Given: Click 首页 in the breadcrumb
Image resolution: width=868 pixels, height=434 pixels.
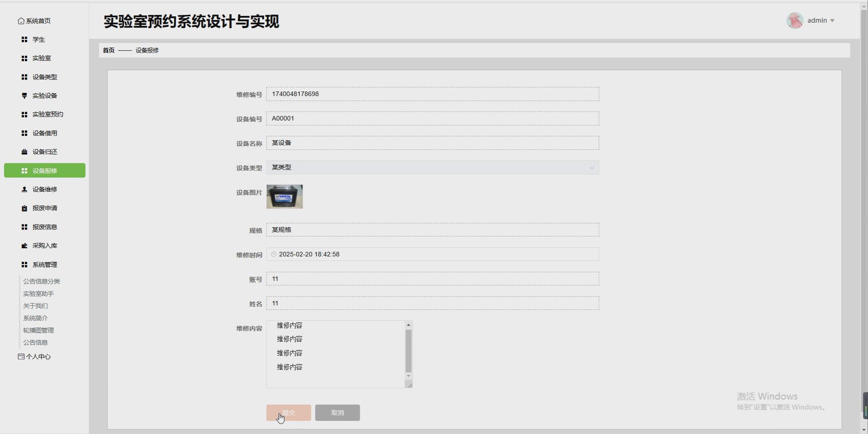Looking at the screenshot, I should (x=108, y=50).
